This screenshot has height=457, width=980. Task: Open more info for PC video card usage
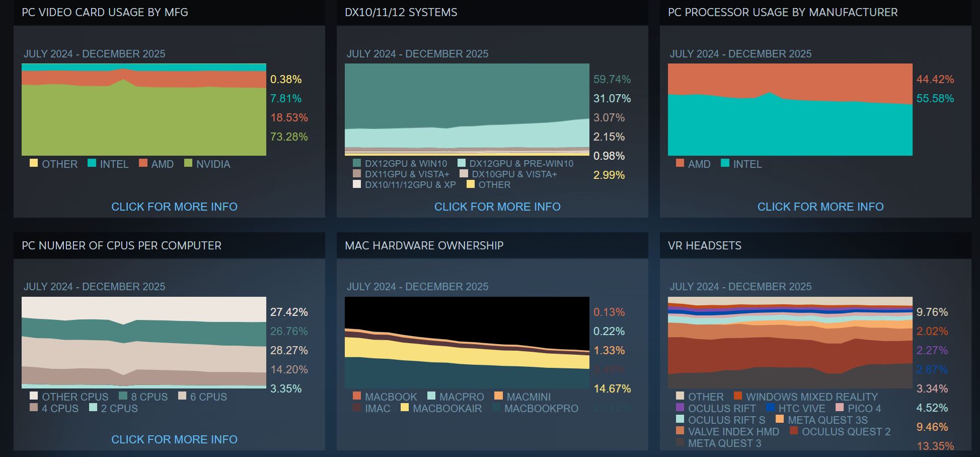coord(174,207)
